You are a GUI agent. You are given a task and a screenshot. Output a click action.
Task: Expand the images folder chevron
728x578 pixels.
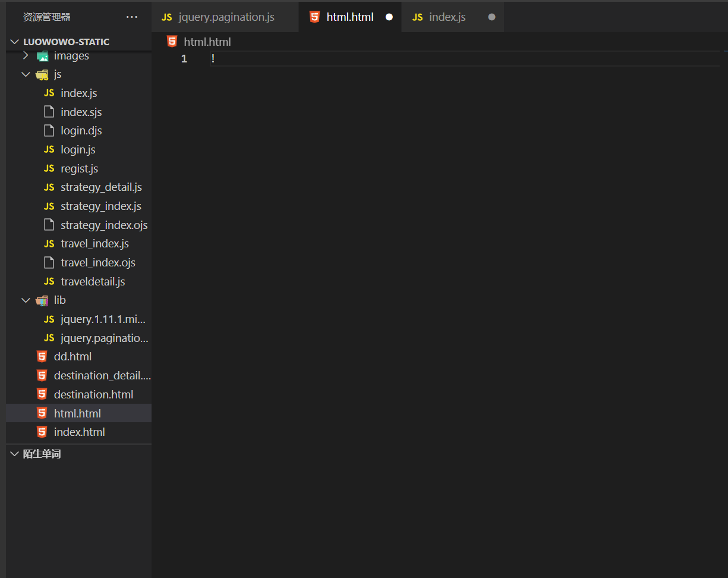pos(25,56)
